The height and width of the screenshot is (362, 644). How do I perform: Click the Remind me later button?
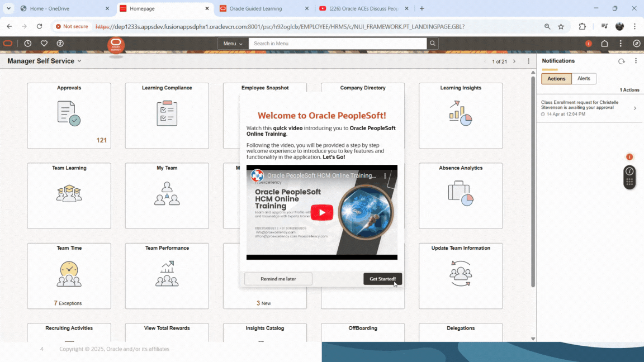(x=278, y=279)
